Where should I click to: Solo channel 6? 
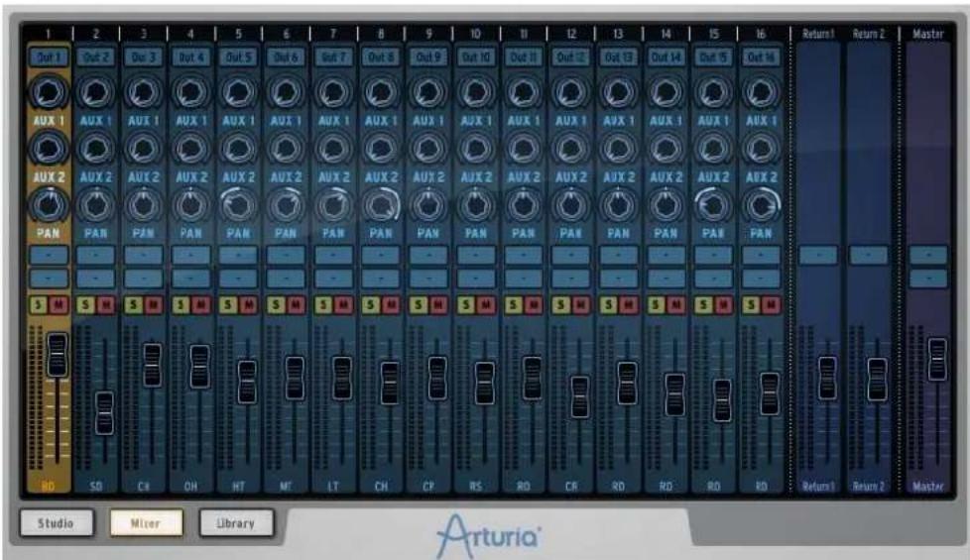coord(277,304)
